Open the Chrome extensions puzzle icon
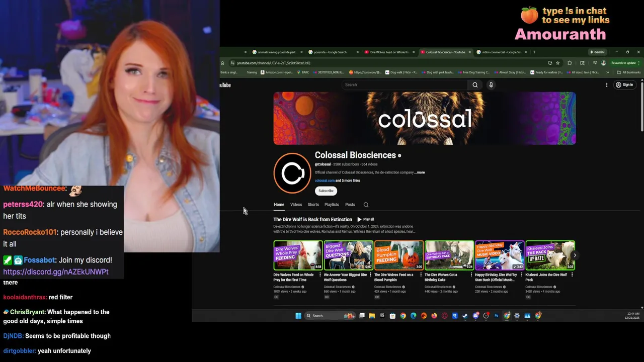This screenshot has width=644, height=362. point(570,63)
